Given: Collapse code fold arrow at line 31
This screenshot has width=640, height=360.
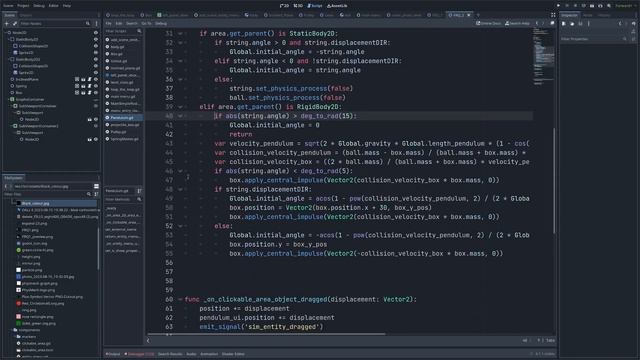Looking at the screenshot, I should [x=180, y=33].
